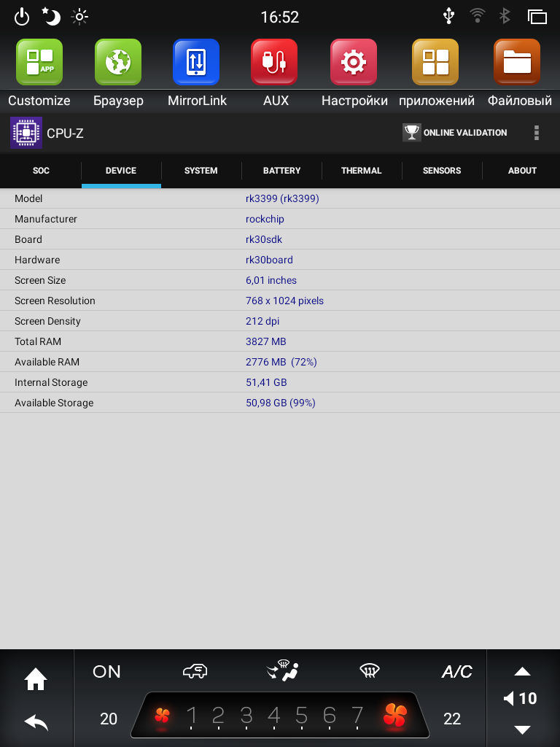The height and width of the screenshot is (747, 560).
Task: Tap the brightness sun icon
Action: (x=79, y=17)
